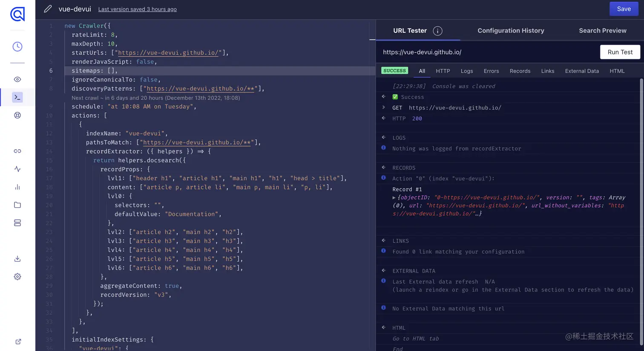Screen dimensions: 644x351
Task: Click the 'Record #1' label
Action: (407, 189)
